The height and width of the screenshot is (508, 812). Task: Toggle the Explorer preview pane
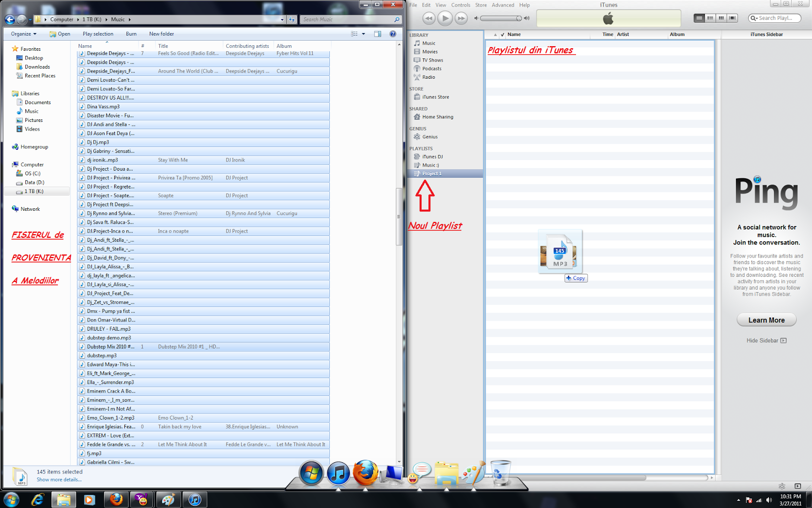click(378, 34)
